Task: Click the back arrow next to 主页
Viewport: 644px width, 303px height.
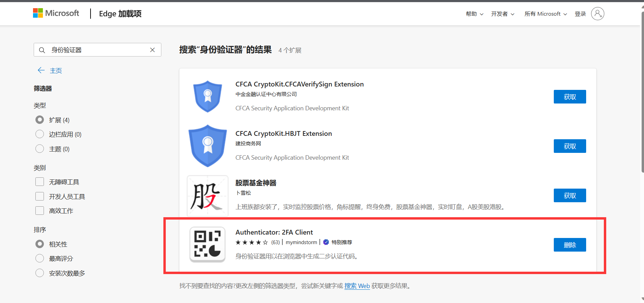Action: point(41,70)
